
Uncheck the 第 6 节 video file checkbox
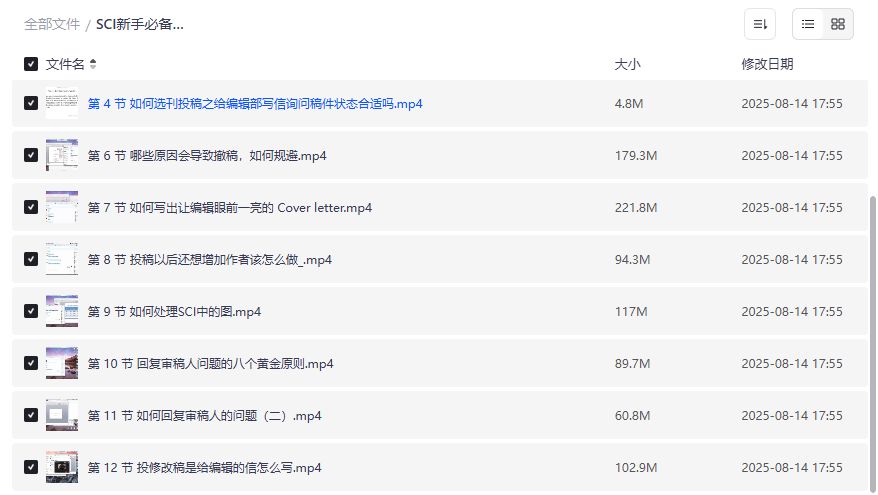point(31,155)
